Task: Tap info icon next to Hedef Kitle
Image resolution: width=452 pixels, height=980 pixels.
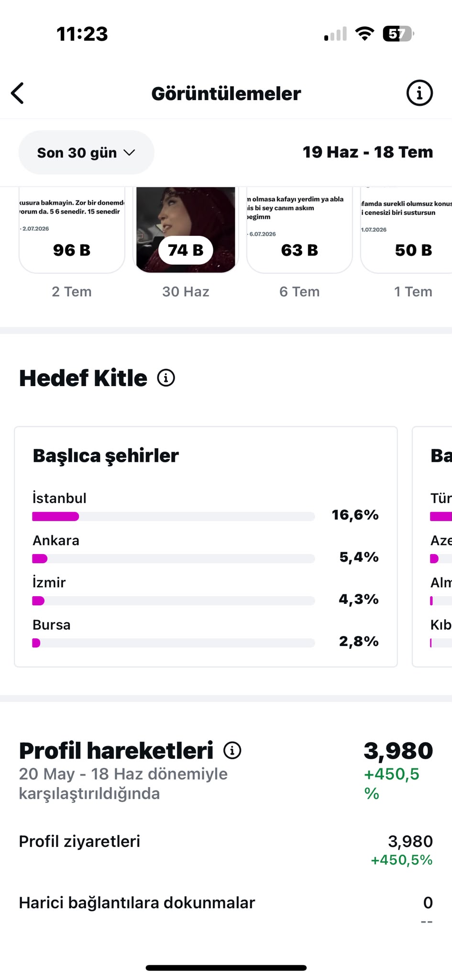Action: tap(166, 378)
